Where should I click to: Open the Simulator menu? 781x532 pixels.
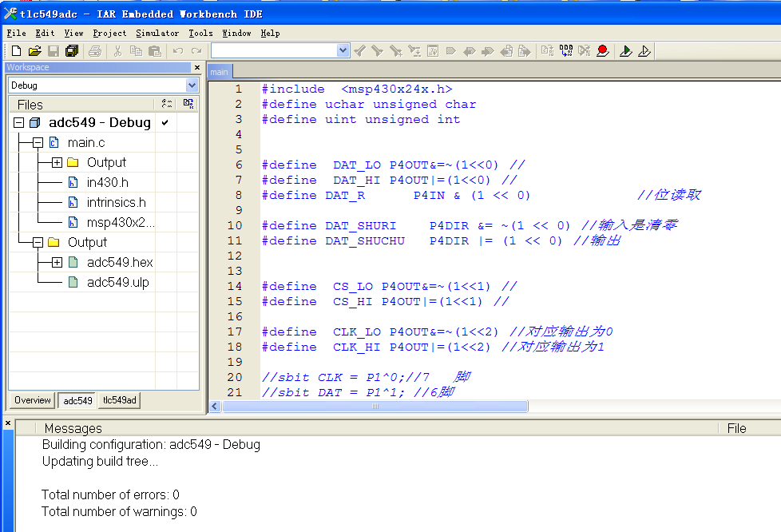point(157,34)
